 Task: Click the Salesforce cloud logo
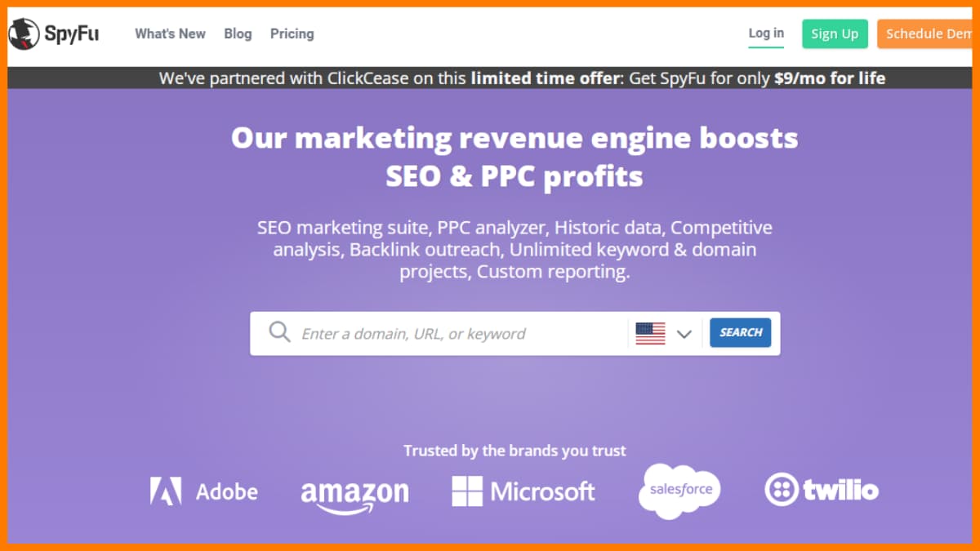click(x=680, y=490)
